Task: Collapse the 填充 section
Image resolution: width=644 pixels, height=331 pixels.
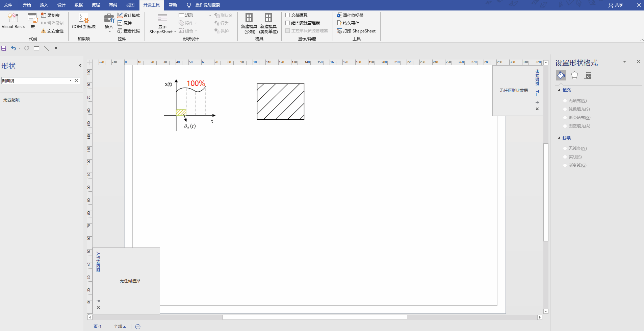Action: 559,90
